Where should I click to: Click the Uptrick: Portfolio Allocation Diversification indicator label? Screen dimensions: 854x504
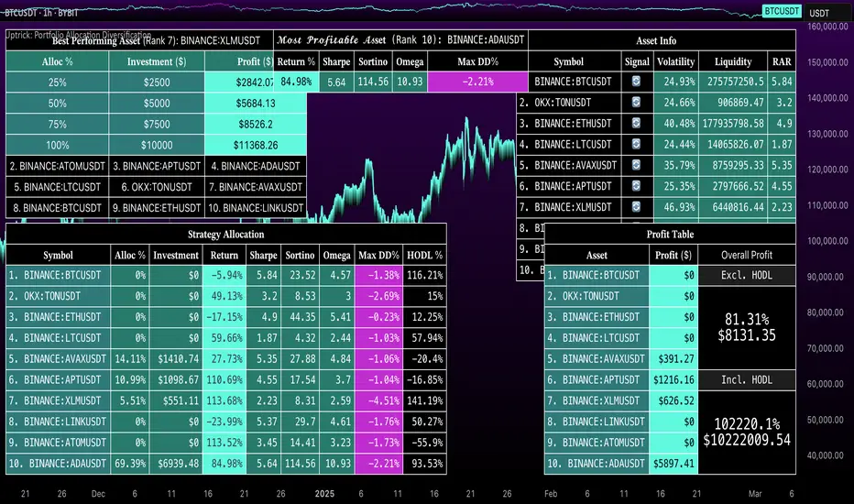79,35
